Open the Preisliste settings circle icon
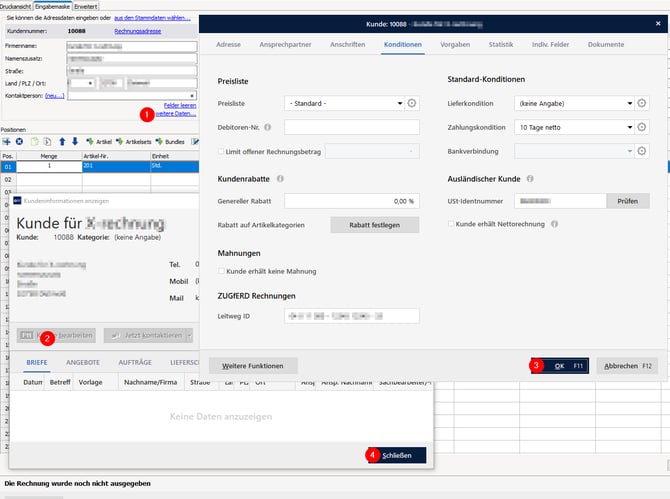This screenshot has height=499, width=670. click(411, 103)
